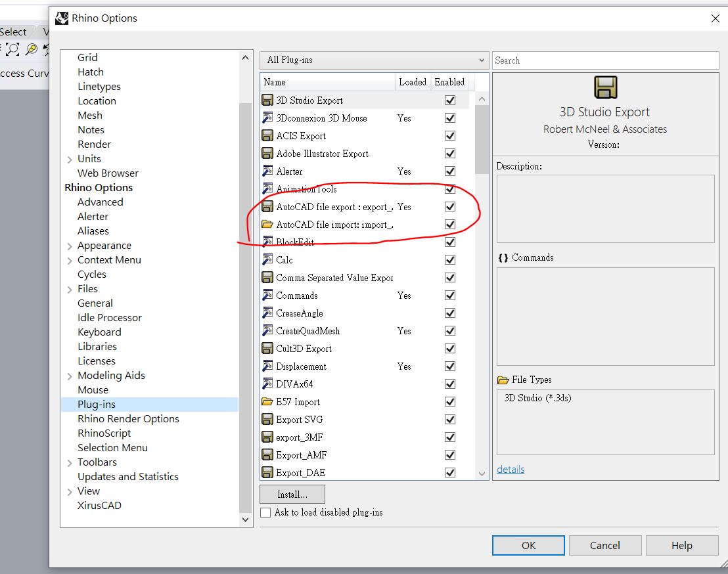Click the large 3D Studio Export details icon
Image resolution: width=728 pixels, height=574 pixels.
pos(605,87)
